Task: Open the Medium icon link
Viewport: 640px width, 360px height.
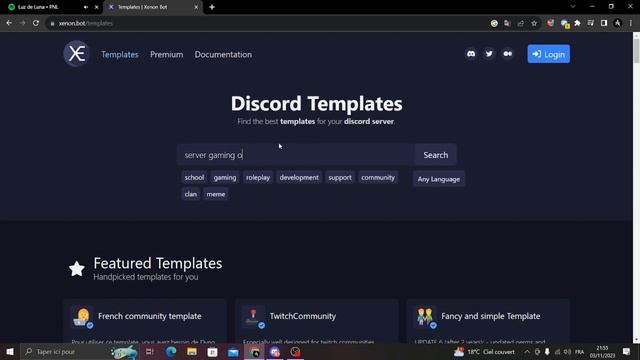Action: click(507, 54)
